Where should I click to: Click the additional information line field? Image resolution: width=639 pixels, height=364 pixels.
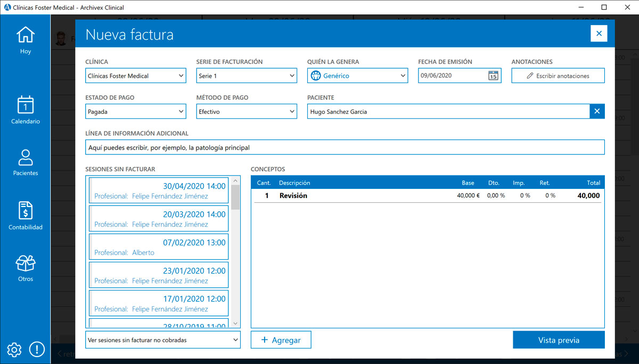pos(345,147)
